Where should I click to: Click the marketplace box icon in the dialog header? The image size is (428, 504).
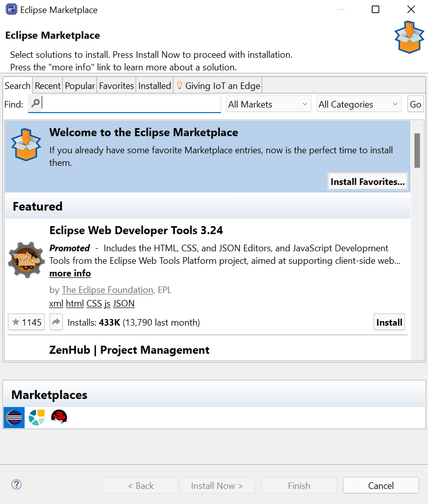[x=409, y=37]
